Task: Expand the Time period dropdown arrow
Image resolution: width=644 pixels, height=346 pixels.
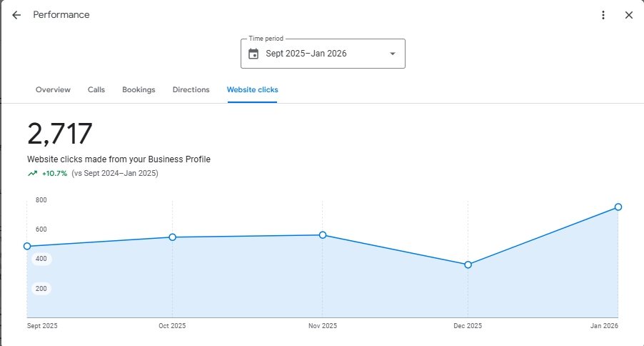Action: (x=392, y=54)
